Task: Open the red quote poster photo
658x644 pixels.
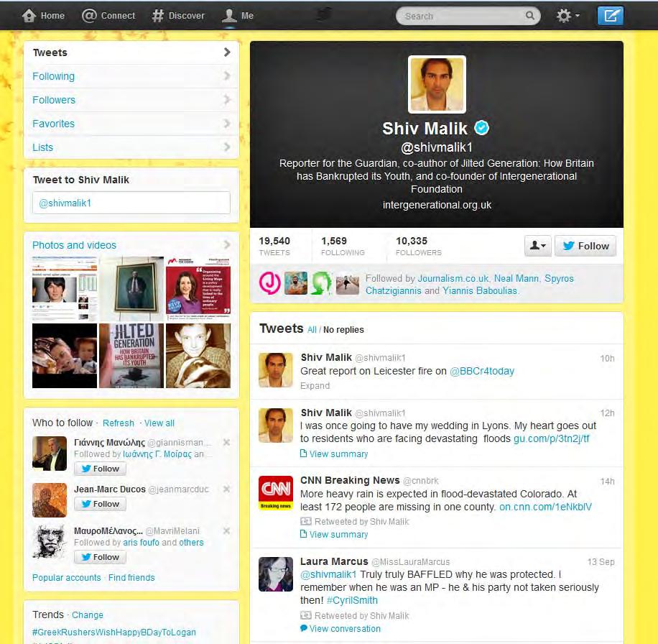Action: 198,289
